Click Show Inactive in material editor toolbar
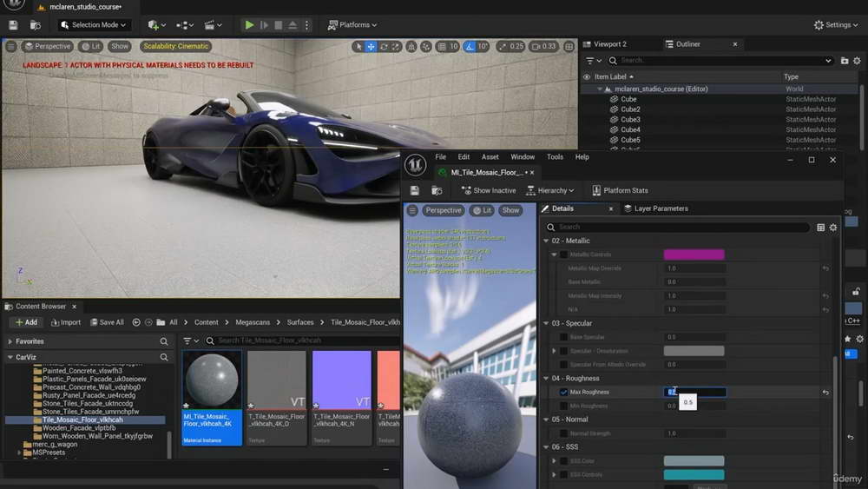The width and height of the screenshot is (868, 489). pyautogui.click(x=489, y=190)
